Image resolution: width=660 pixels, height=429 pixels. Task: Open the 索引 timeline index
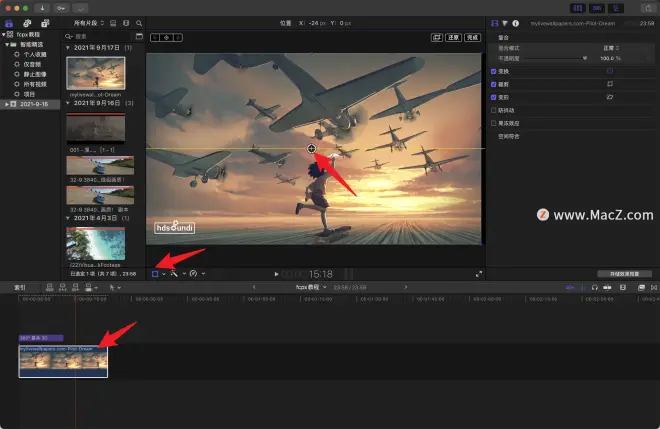click(20, 288)
